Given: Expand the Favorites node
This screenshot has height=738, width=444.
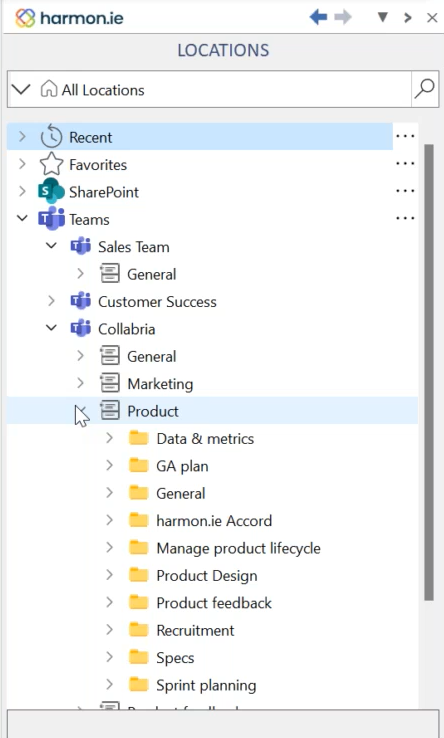Looking at the screenshot, I should click(x=22, y=164).
